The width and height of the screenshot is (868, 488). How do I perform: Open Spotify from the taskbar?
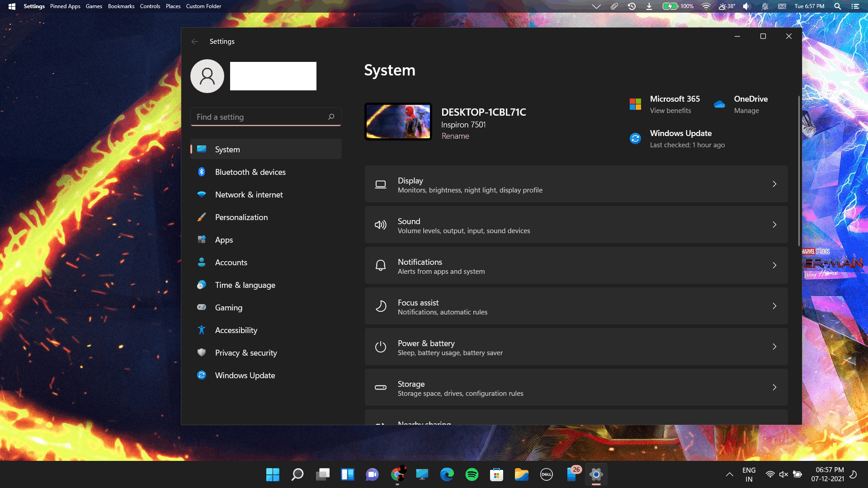472,474
